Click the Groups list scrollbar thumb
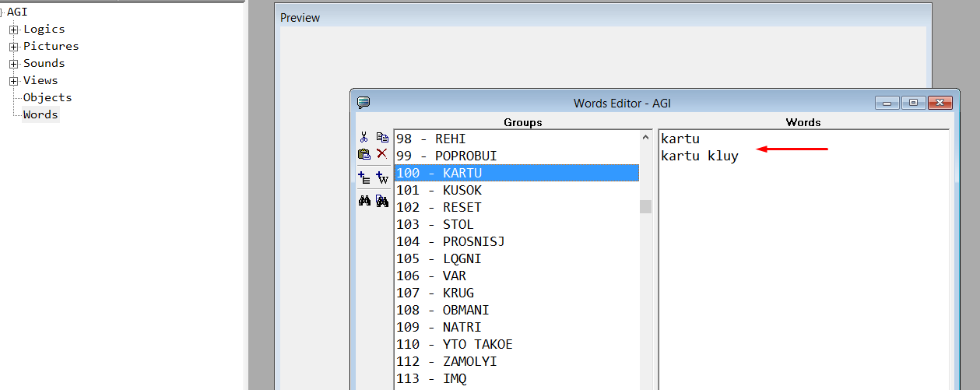This screenshot has width=980, height=390. (645, 206)
